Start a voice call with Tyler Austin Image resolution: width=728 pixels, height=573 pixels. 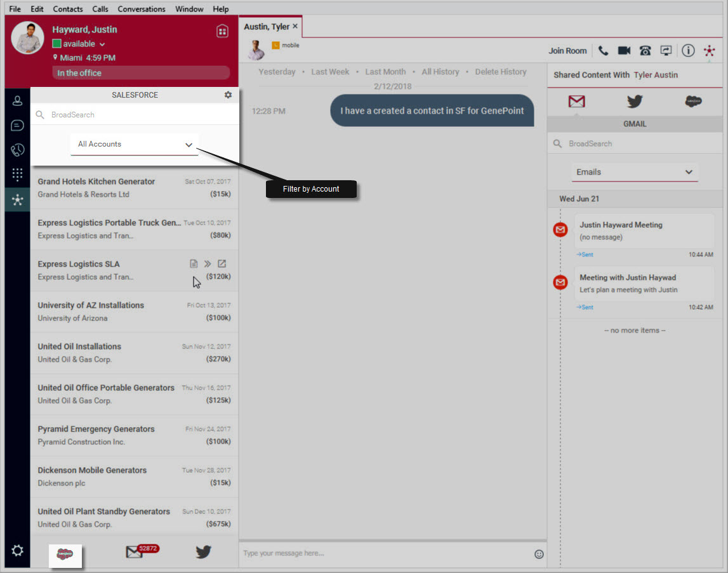click(x=603, y=51)
